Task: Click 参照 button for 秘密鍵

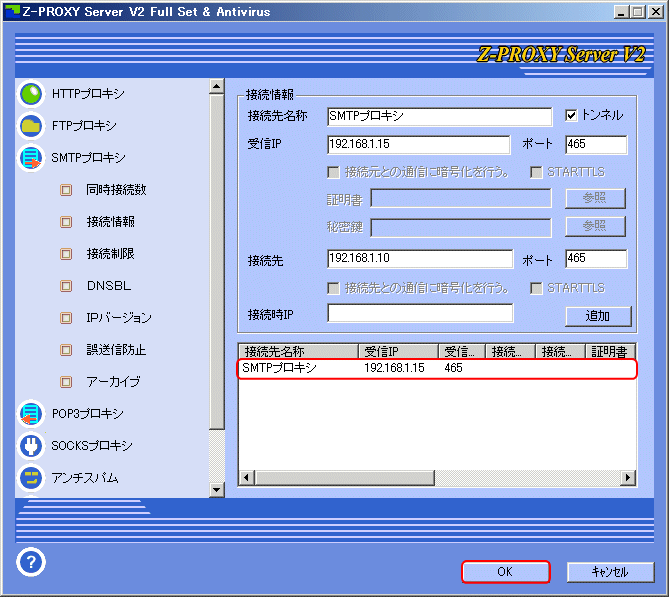Action: (595, 226)
